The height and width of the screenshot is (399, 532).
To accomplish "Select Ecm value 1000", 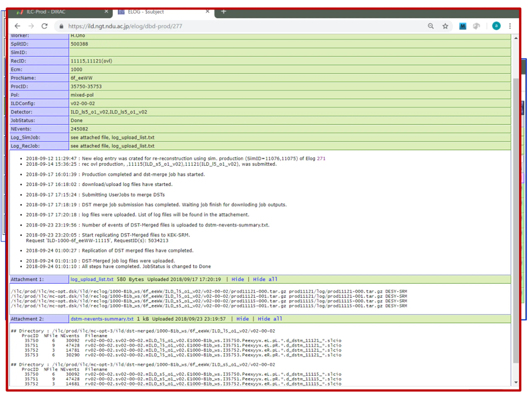I will tap(76, 69).
